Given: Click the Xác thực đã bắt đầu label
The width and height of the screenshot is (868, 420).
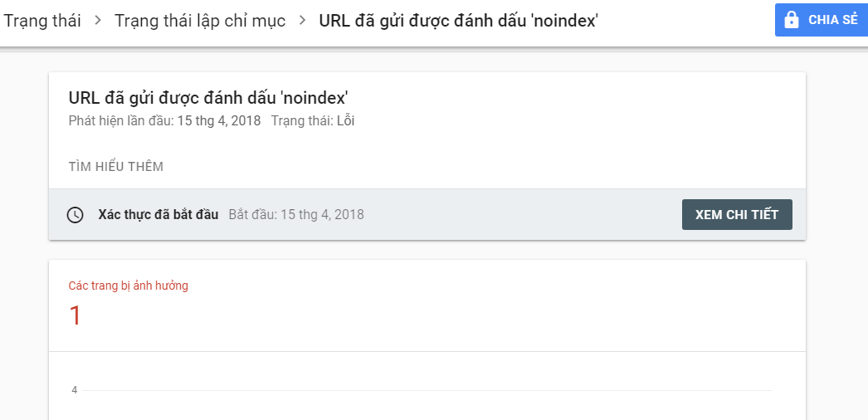Looking at the screenshot, I should click(158, 215).
